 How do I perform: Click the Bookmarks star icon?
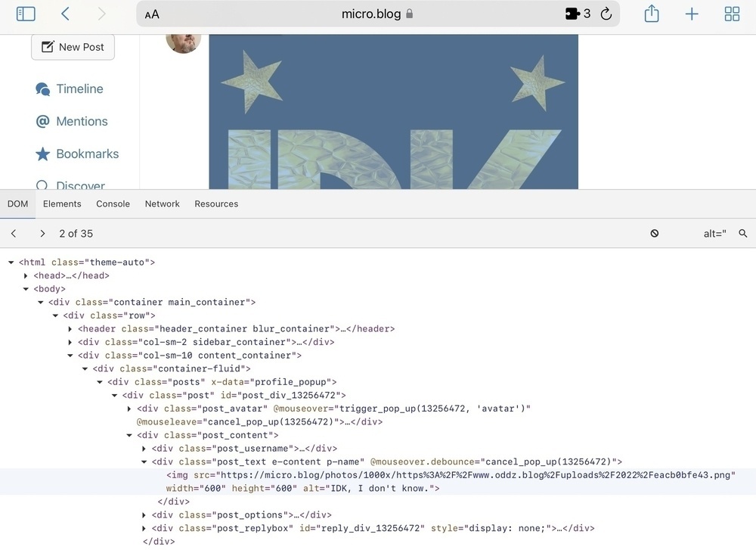coord(42,154)
